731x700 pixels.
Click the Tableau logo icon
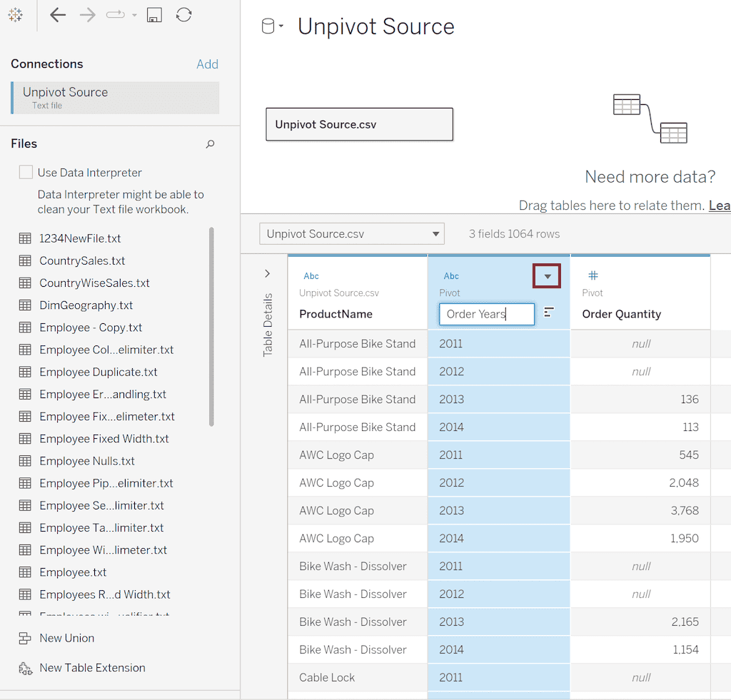[15, 15]
